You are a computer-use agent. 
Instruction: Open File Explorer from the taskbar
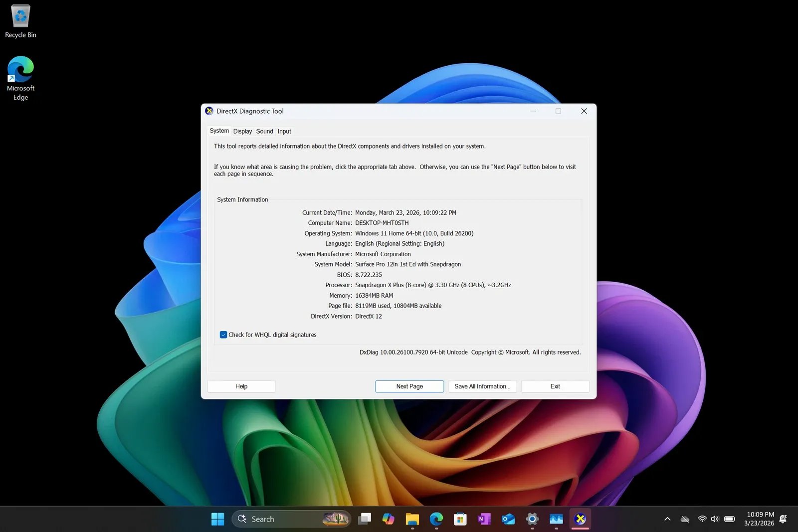[412, 519]
